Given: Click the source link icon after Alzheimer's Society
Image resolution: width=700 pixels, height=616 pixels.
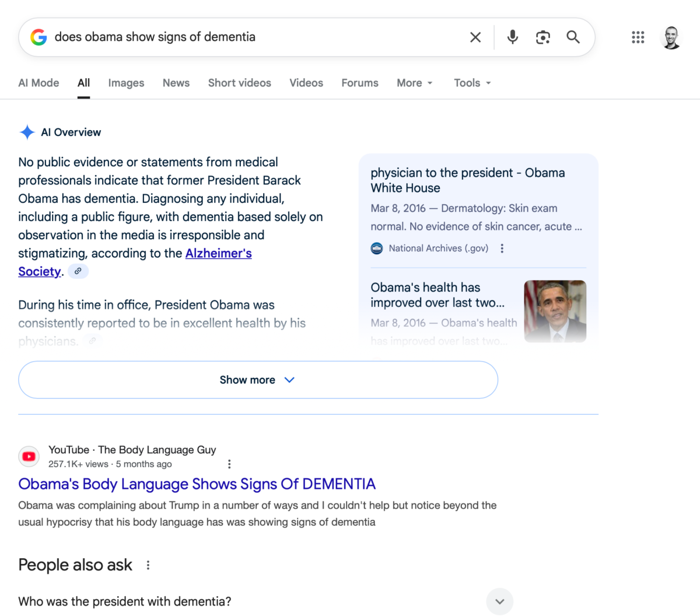Looking at the screenshot, I should click(x=78, y=271).
